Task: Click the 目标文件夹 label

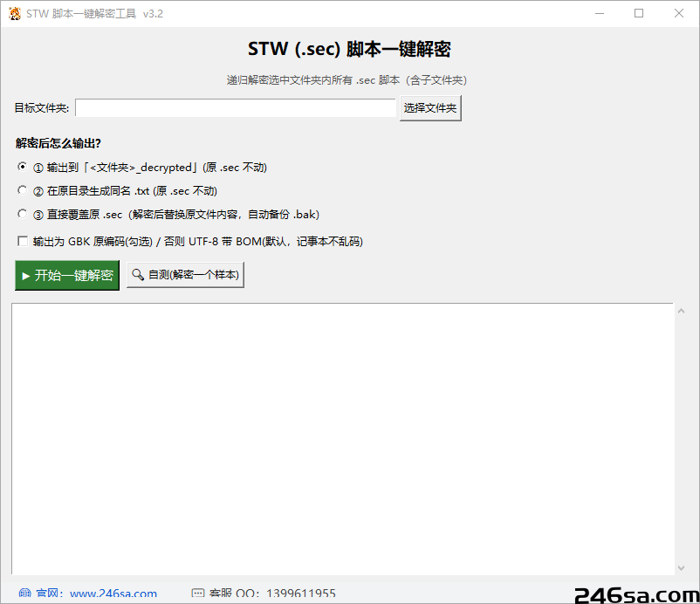Action: tap(42, 108)
